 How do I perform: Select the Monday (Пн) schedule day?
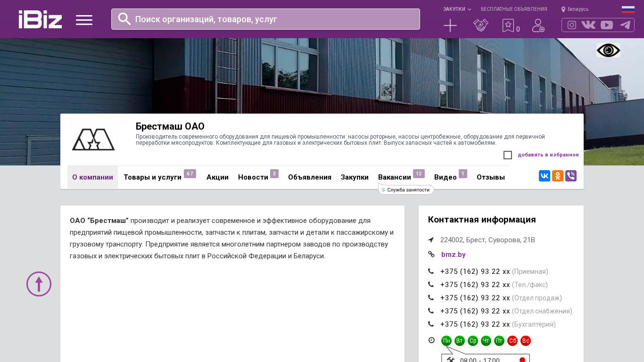(x=446, y=341)
